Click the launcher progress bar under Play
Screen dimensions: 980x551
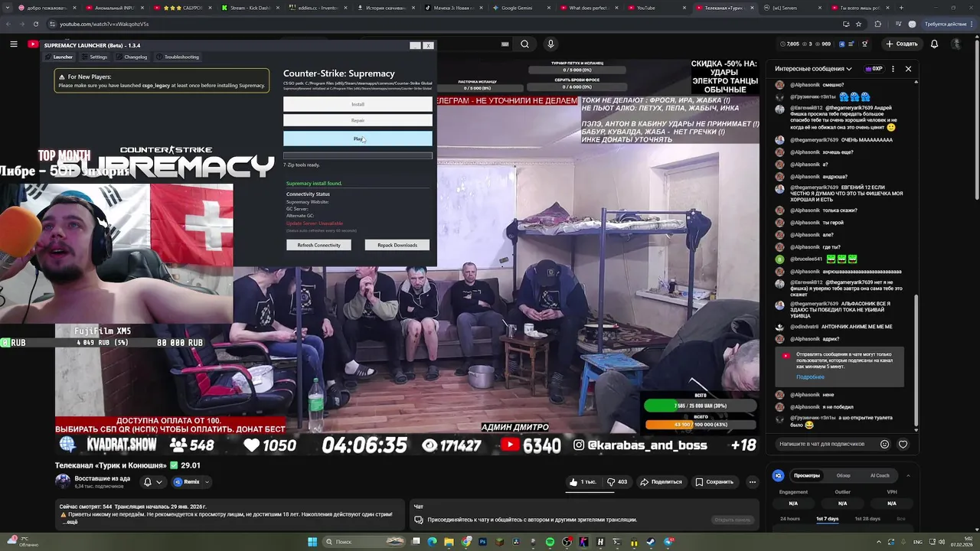(358, 155)
